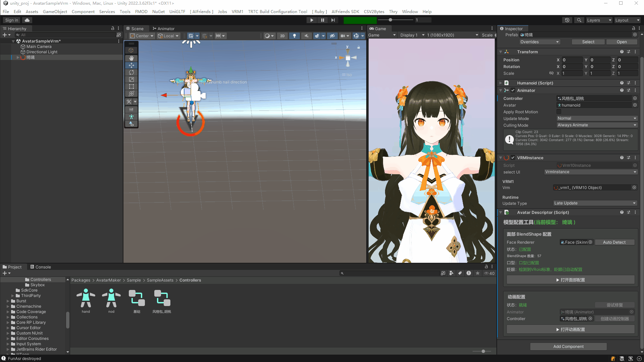Image resolution: width=644 pixels, height=362 pixels.
Task: Select the hand animation asset thumbnail
Action: tap(86, 298)
